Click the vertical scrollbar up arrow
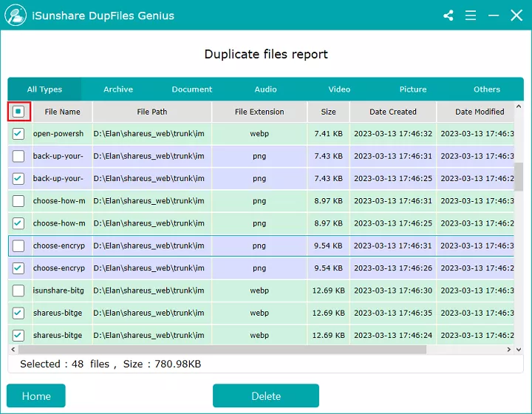 (x=519, y=106)
